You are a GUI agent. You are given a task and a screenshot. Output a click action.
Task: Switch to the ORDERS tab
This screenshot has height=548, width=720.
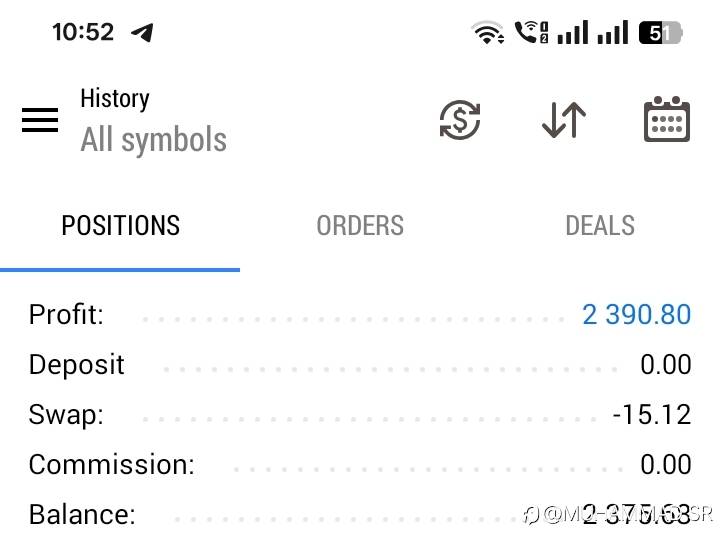tap(360, 226)
